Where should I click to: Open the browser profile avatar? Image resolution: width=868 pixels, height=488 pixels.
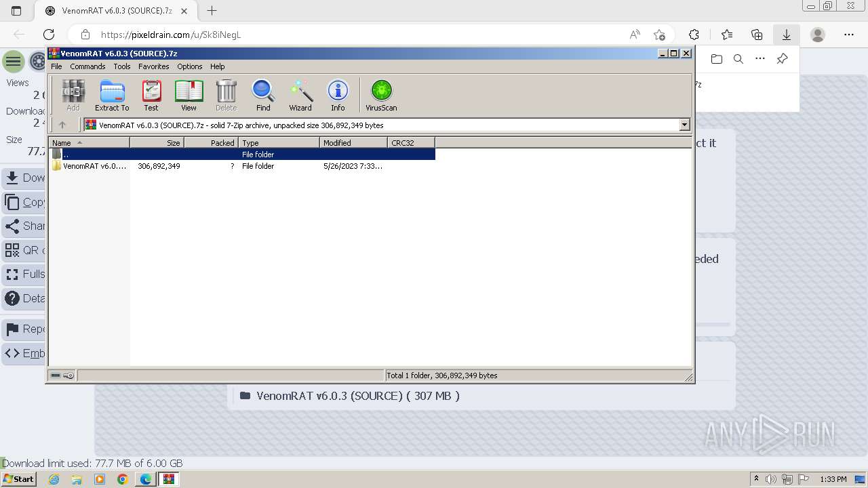(x=818, y=35)
